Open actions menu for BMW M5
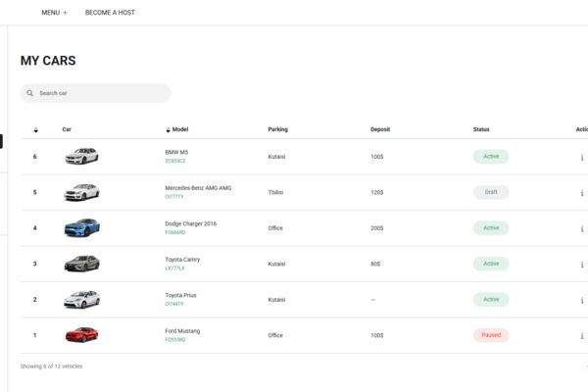Viewport: 588px width, 392px height. (582, 157)
